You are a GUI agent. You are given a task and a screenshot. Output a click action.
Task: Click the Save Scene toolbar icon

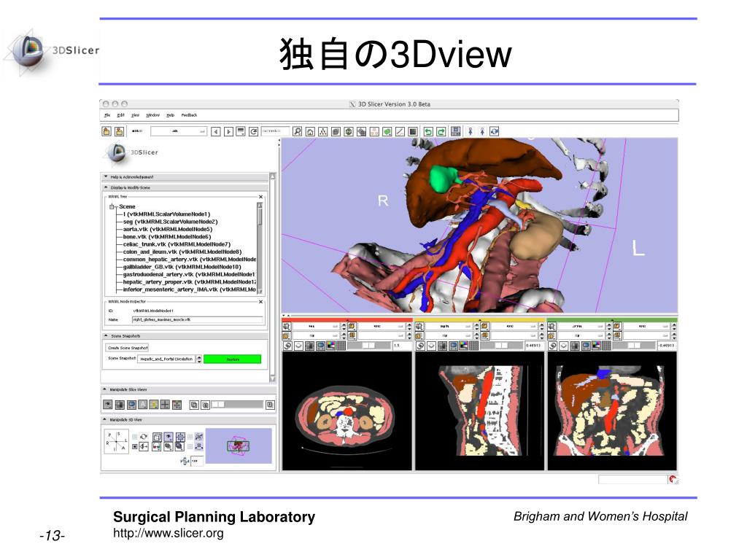pyautogui.click(x=119, y=131)
